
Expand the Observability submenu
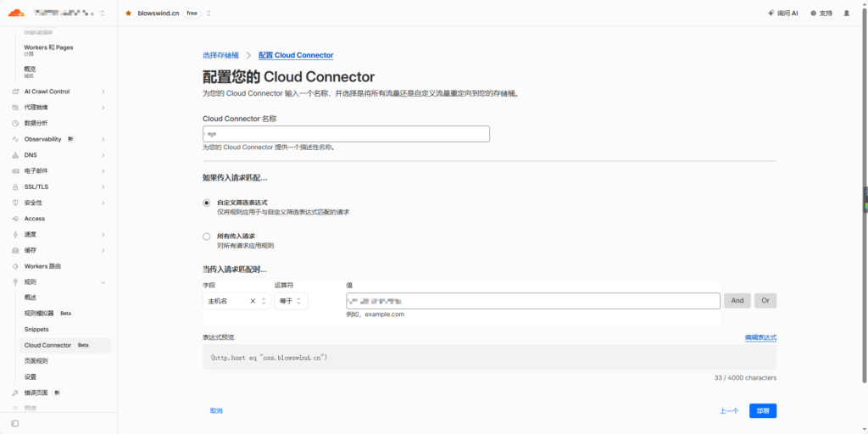coord(103,139)
